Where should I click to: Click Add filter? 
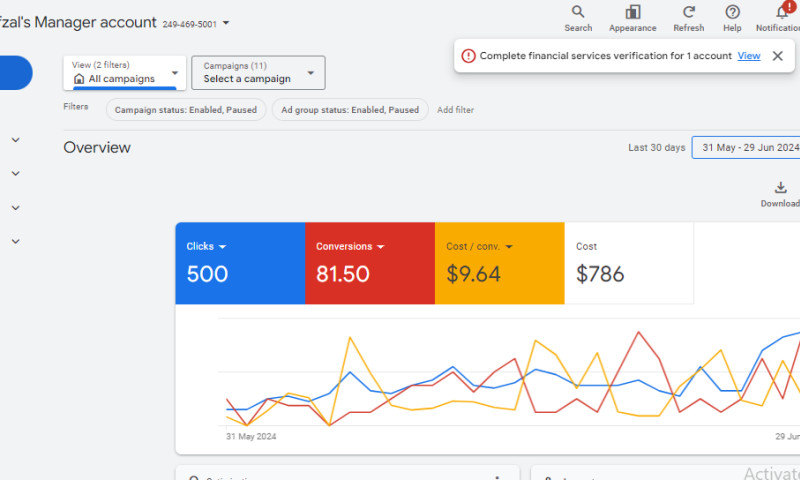click(x=455, y=110)
